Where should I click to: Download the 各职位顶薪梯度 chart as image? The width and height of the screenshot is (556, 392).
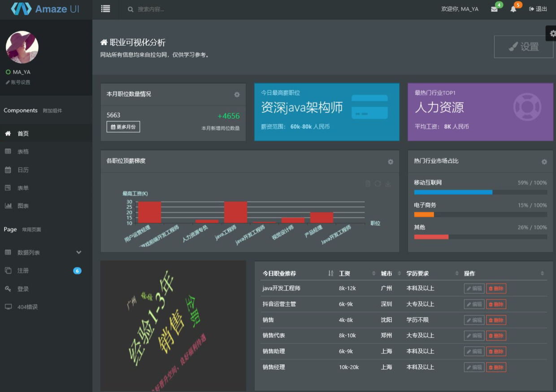click(x=387, y=183)
